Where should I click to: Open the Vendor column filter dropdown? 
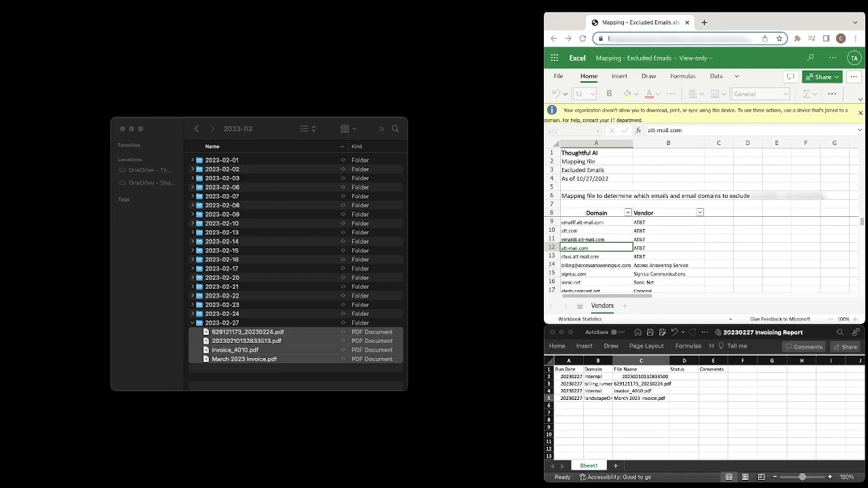700,213
